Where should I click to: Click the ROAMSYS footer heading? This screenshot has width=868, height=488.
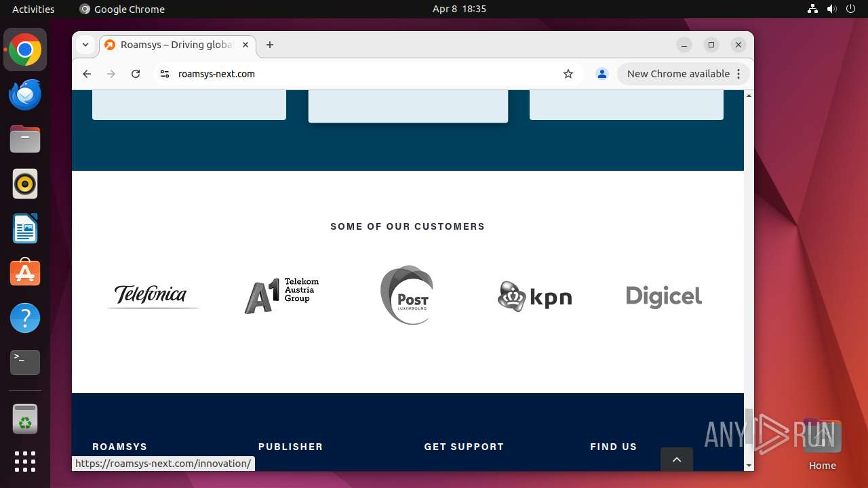(x=119, y=447)
